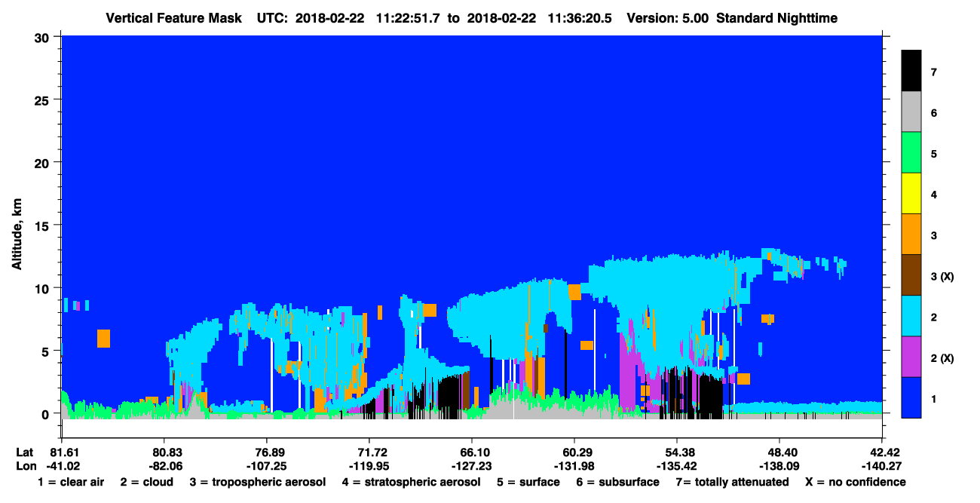This screenshot has width=980, height=503.
Task: Click the 'Standard Nighttime' label
Action: coord(776,17)
